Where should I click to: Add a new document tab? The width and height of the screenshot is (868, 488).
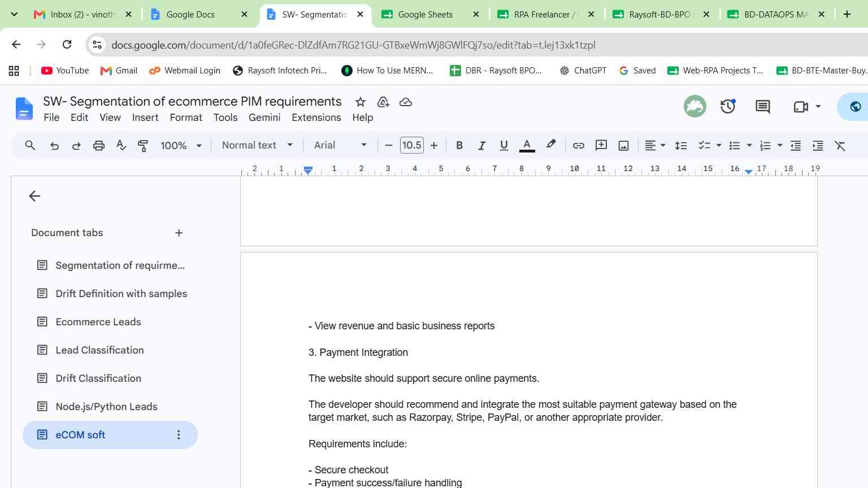coord(179,233)
